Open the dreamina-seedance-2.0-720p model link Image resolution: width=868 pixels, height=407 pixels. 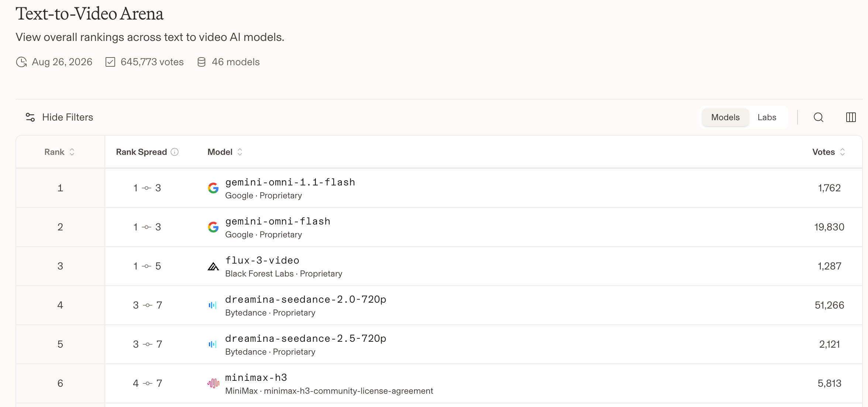pyautogui.click(x=306, y=299)
